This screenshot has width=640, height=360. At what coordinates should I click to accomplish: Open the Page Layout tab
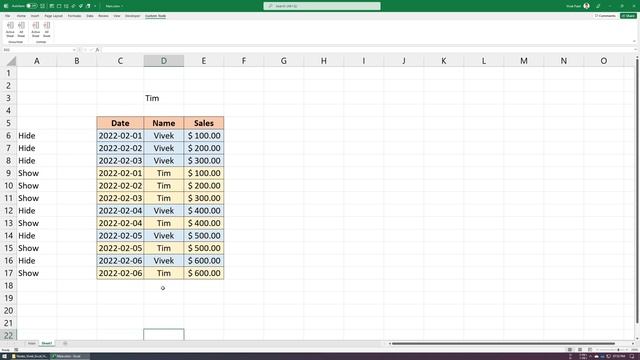click(x=53, y=16)
